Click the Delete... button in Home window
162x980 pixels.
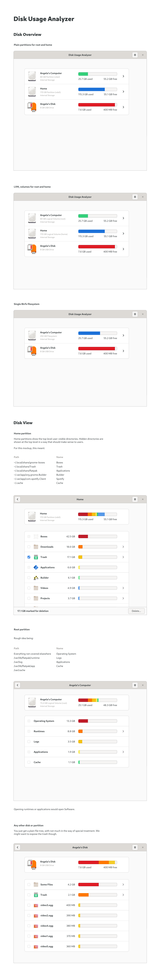[x=136, y=611]
